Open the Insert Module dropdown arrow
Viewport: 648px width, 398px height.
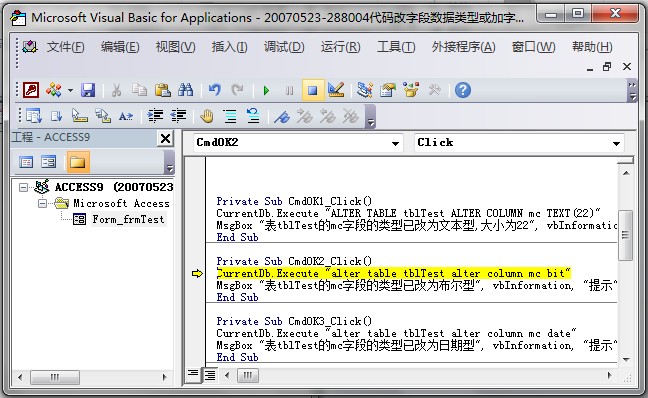coord(70,90)
